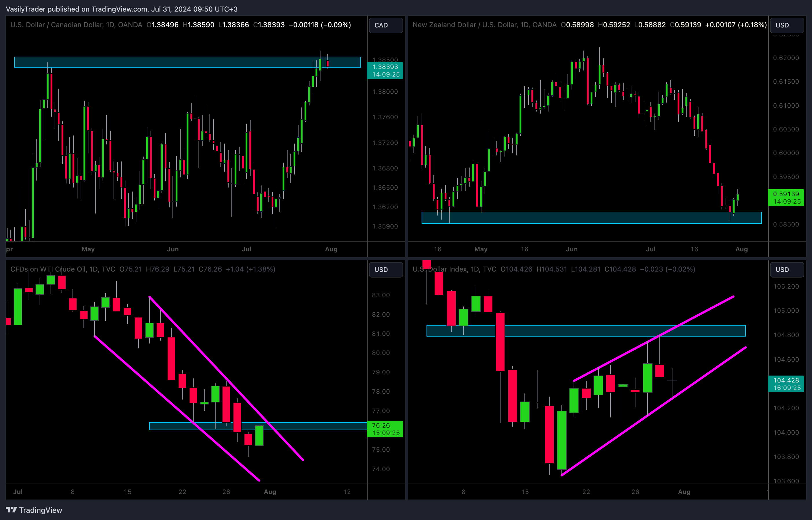
Task: Select the 1.38393 current price label
Action: [x=385, y=70]
